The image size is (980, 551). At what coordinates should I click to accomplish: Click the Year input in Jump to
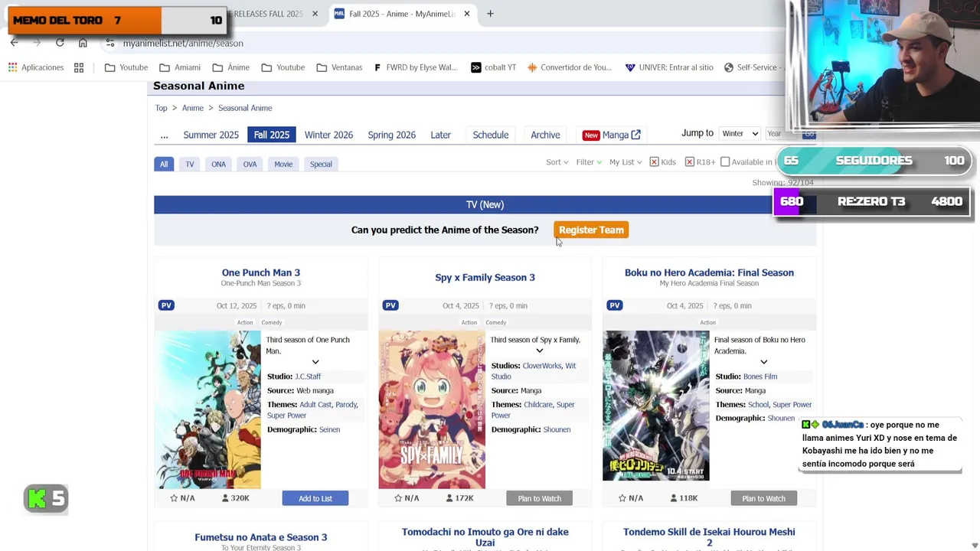pos(779,134)
